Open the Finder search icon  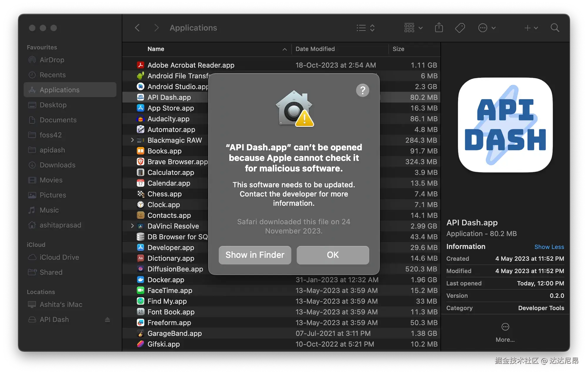555,28
